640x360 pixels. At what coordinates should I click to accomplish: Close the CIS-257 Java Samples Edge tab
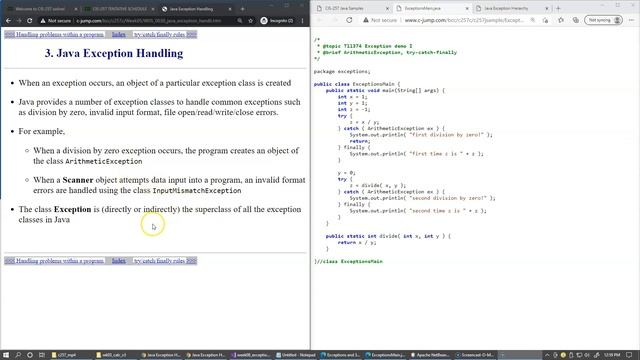click(387, 8)
